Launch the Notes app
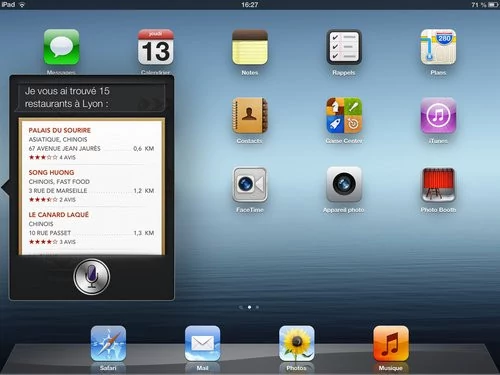Screen dimensions: 500x375 point(250,47)
